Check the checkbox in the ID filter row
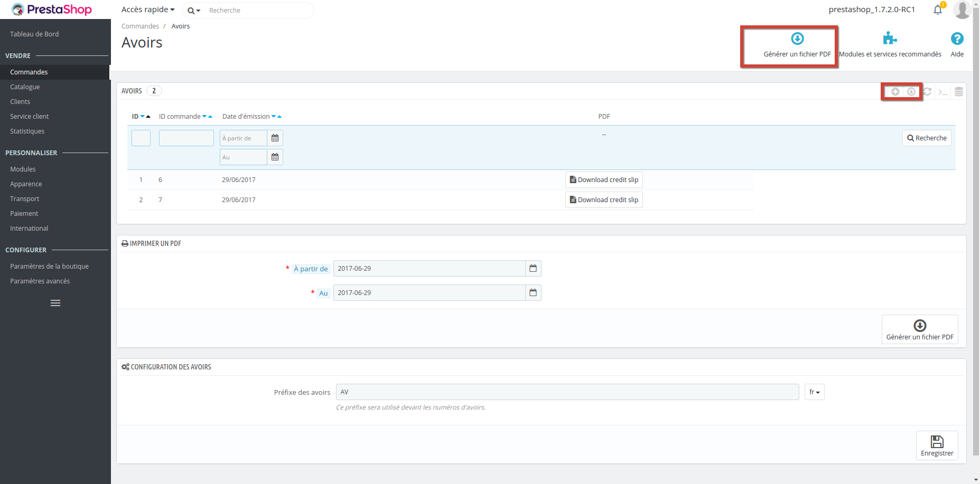Screen dimensions: 980x484 pos(141,138)
